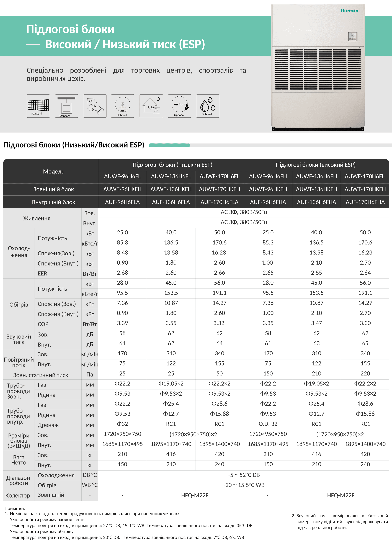Click the 'Примітки:' notes heading
392x551 pixels.
pyautogui.click(x=15, y=509)
